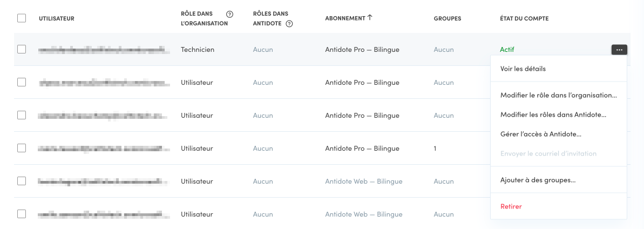
Task: Click the Abonnement sort arrow
Action: click(x=370, y=17)
